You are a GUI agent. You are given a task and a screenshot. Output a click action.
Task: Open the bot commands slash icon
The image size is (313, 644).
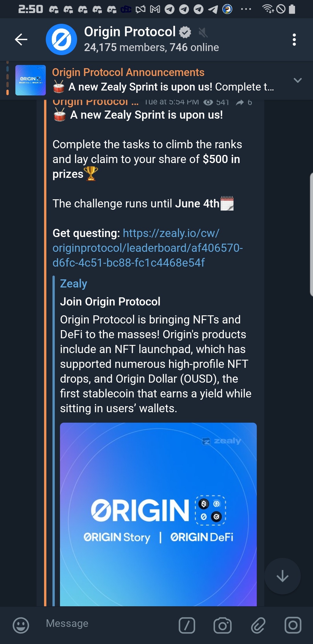[187, 625]
